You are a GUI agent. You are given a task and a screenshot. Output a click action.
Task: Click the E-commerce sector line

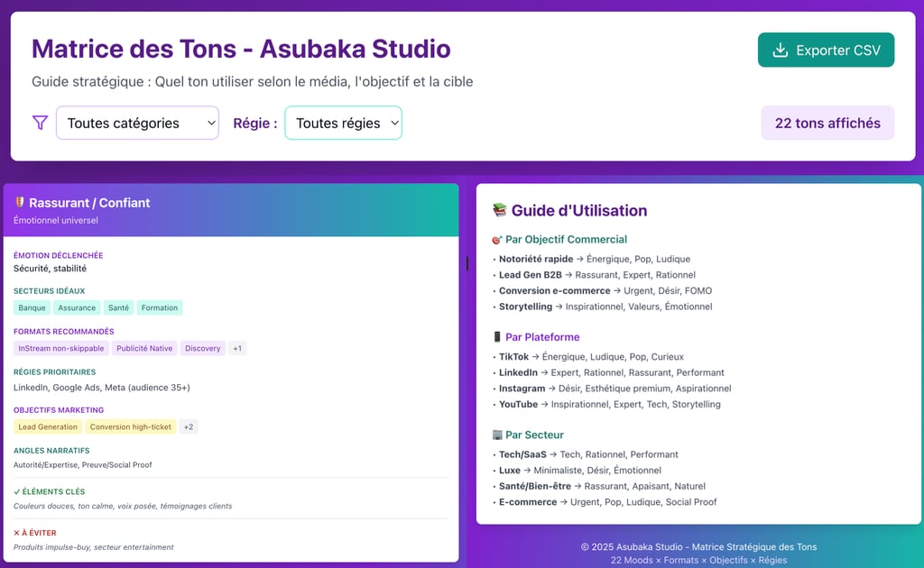pyautogui.click(x=605, y=502)
